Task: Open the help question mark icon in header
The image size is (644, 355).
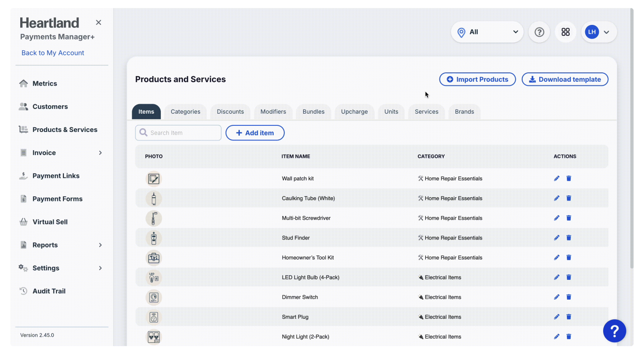Action: tap(539, 32)
